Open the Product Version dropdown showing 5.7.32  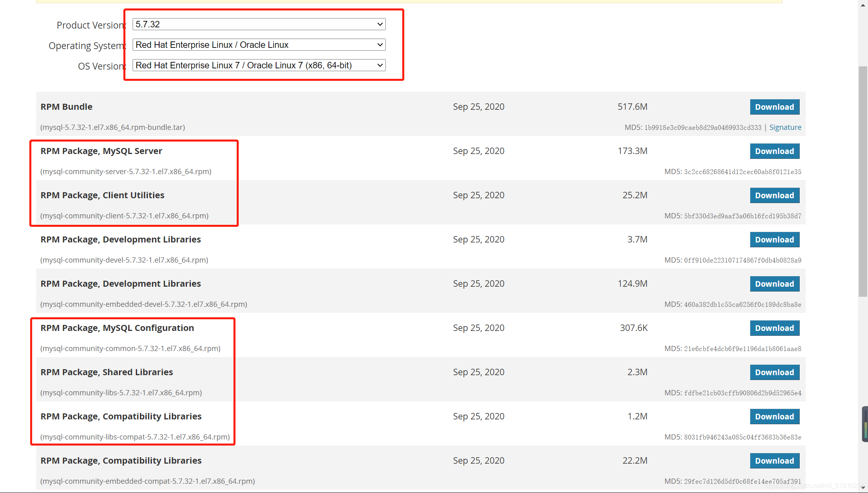pyautogui.click(x=259, y=24)
